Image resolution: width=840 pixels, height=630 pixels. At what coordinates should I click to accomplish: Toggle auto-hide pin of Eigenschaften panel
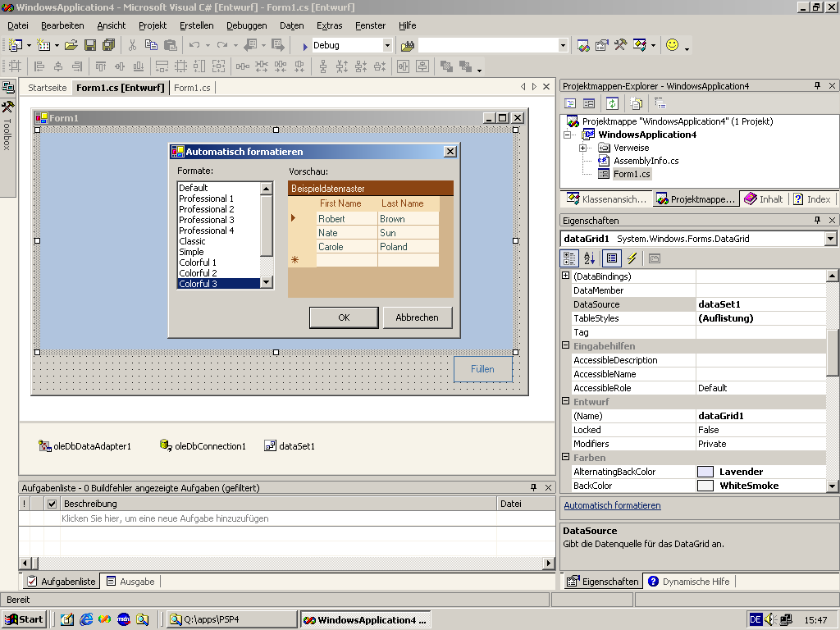coord(818,220)
